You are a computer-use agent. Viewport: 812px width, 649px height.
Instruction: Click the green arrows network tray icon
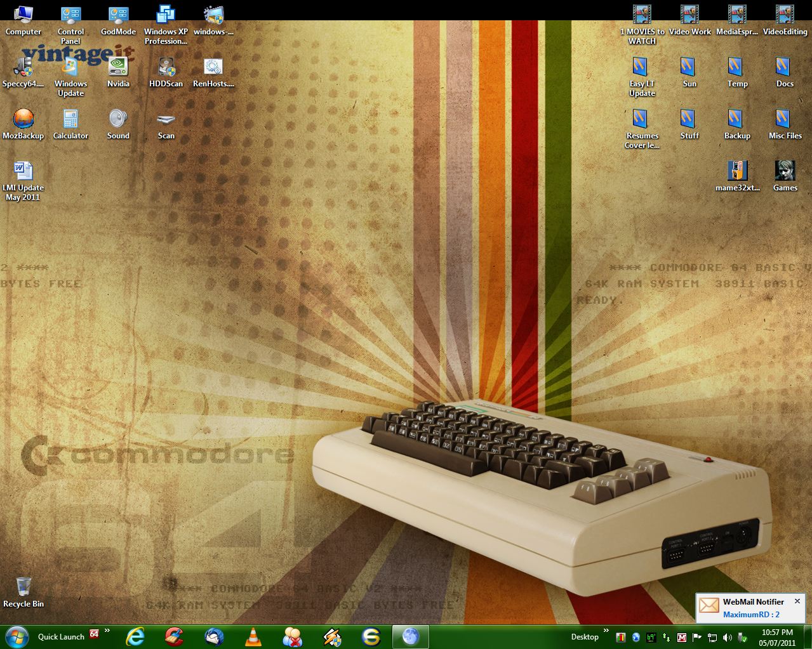(667, 637)
